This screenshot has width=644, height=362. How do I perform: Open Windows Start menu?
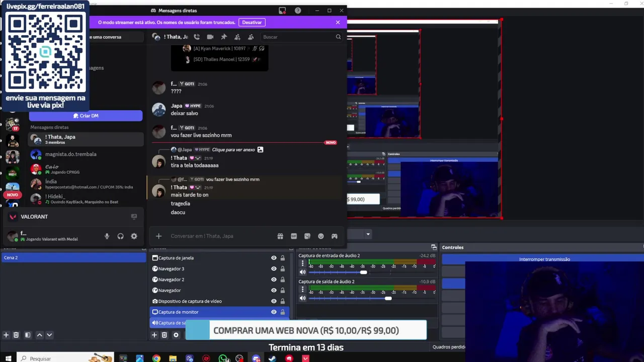[8, 358]
